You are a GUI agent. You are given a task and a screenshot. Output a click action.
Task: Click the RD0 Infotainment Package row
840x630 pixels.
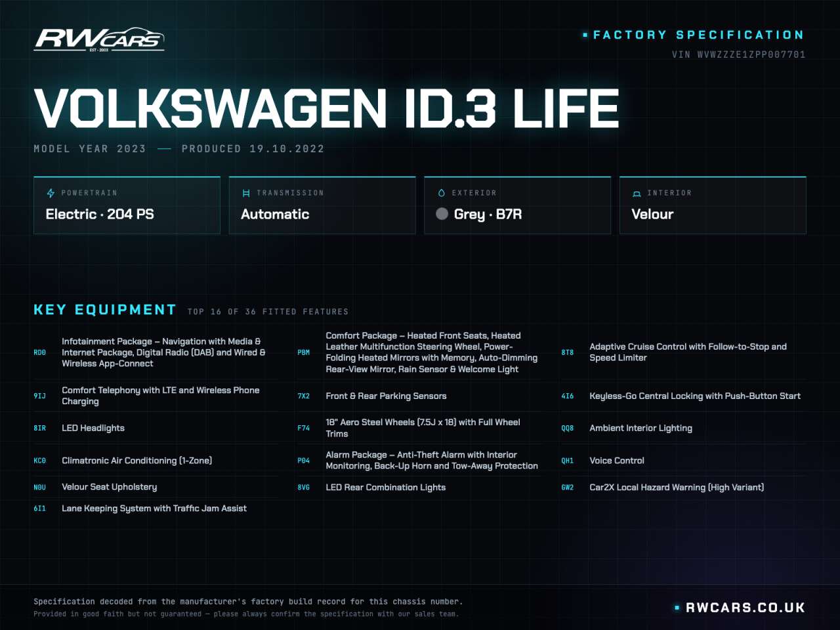[156, 352]
